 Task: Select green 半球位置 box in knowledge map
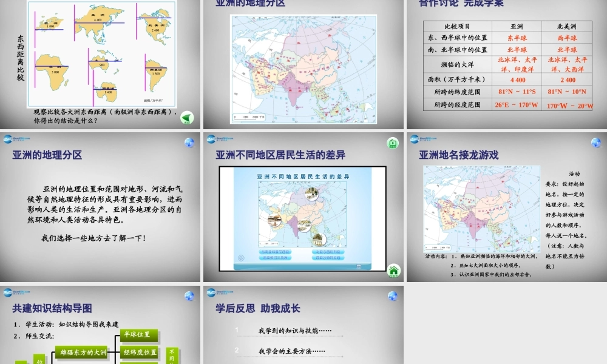pos(139,335)
